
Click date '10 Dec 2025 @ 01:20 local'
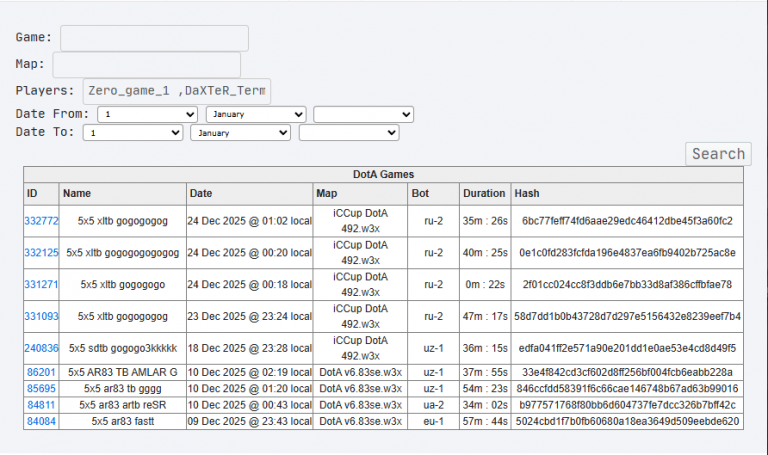[x=249, y=388]
